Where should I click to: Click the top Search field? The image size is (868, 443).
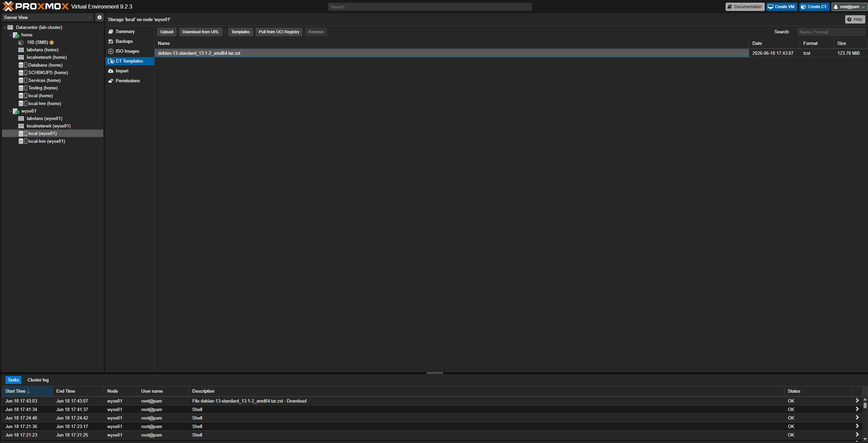pos(430,7)
